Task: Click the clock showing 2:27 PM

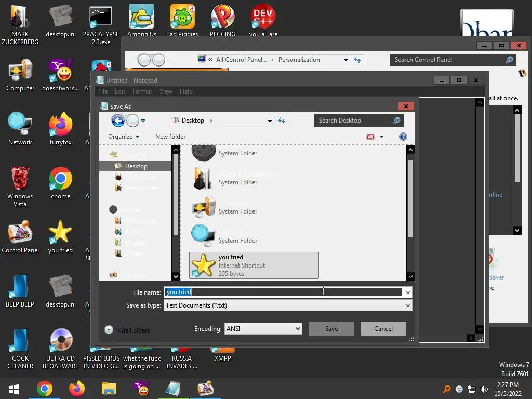Action: point(508,385)
